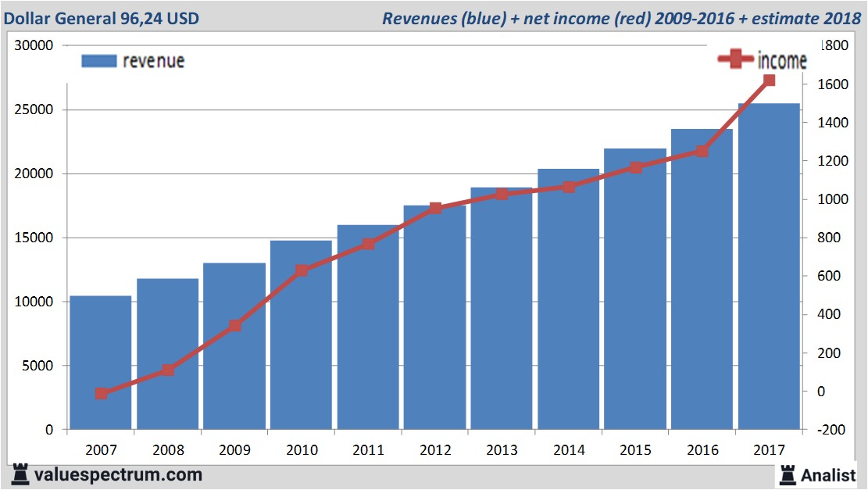
Task: Pick the 2016 red income data point
Action: point(702,151)
